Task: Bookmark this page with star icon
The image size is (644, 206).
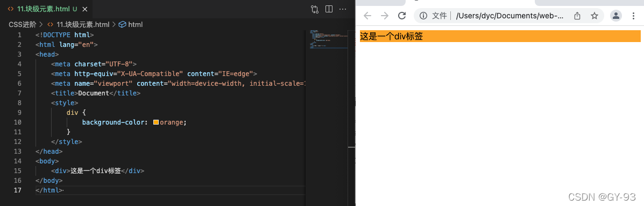Action: (x=595, y=16)
